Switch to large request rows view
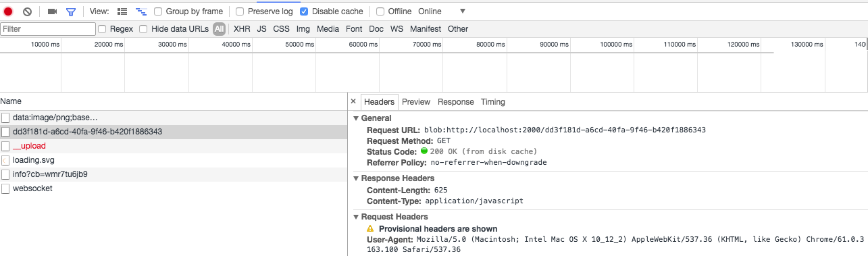This screenshot has height=256, width=868. pos(122,11)
